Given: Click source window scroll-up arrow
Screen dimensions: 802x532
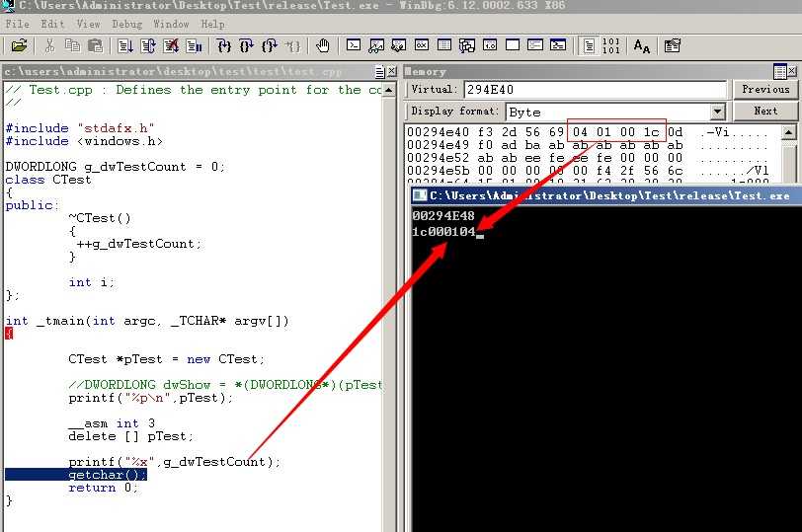Looking at the screenshot, I should click(389, 91).
